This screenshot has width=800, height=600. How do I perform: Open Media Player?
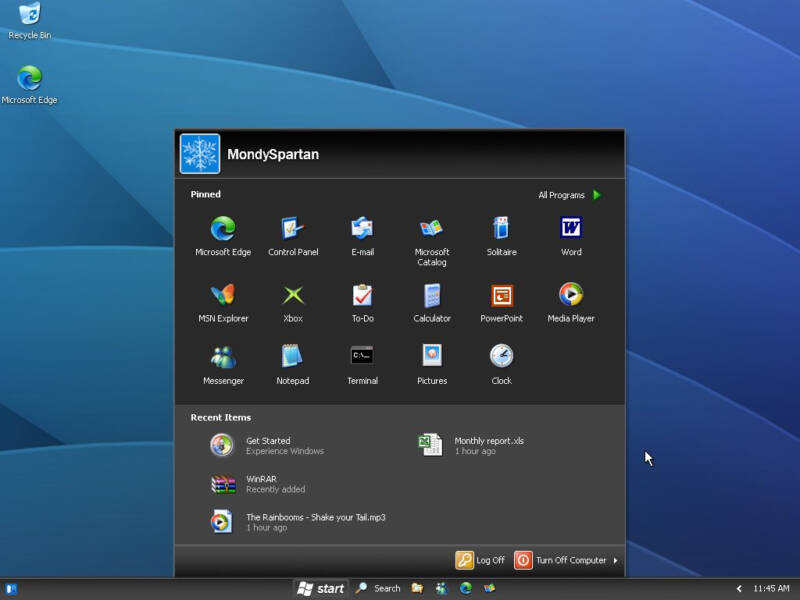[570, 300]
